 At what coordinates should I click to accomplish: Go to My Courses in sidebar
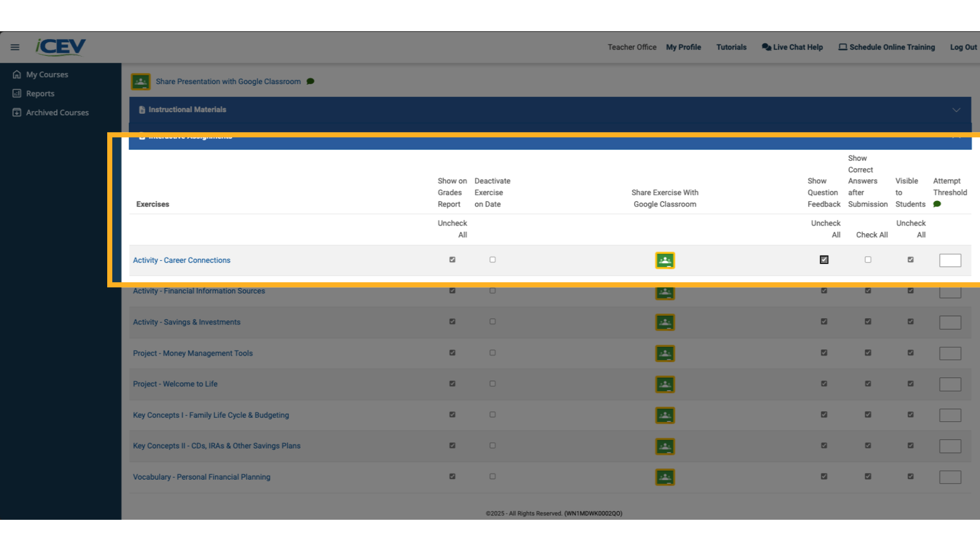(x=47, y=74)
